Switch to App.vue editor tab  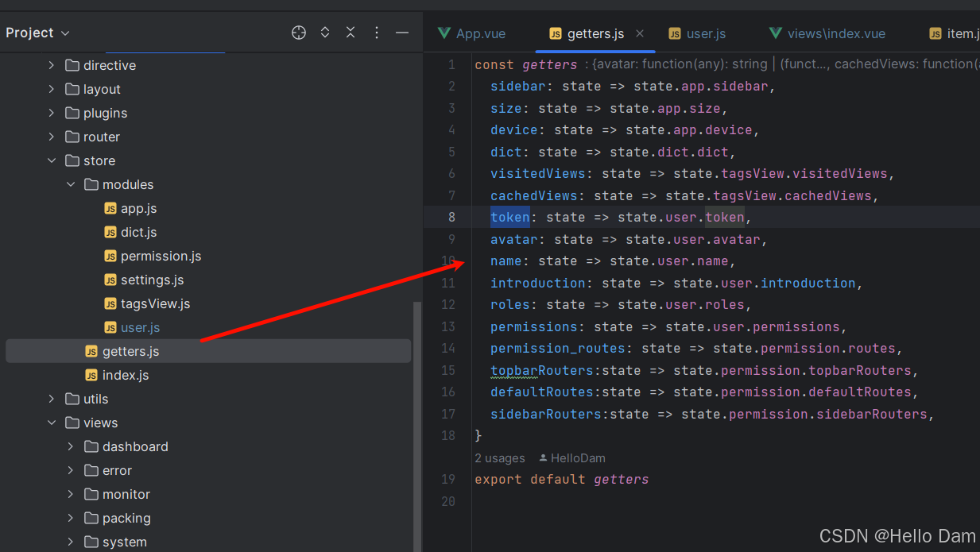(471, 33)
